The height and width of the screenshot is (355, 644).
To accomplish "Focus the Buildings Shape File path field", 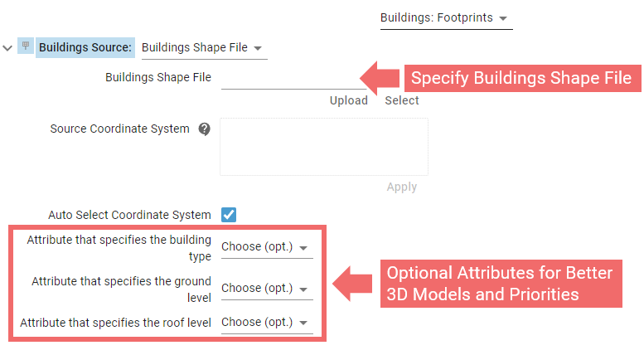I will (x=290, y=78).
